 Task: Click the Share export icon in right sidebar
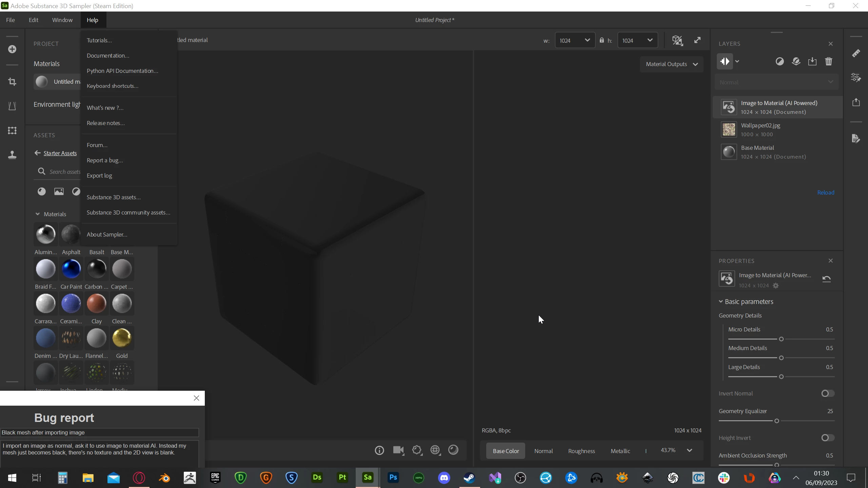point(856,102)
